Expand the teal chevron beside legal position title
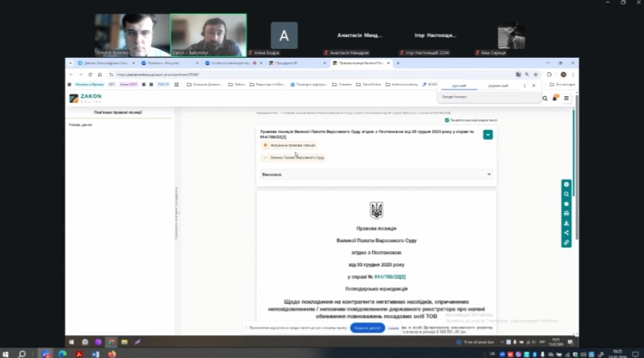Screen dimensions: 644x358 tap(488, 135)
